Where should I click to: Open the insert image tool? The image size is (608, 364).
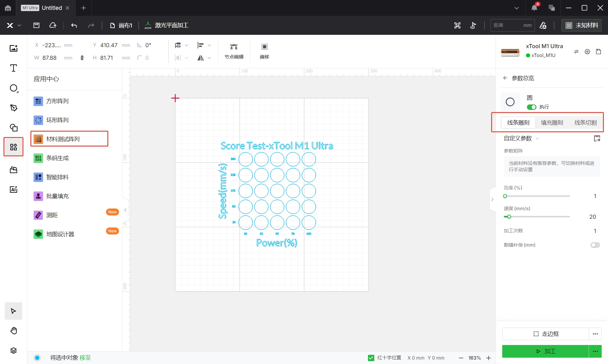(13, 48)
